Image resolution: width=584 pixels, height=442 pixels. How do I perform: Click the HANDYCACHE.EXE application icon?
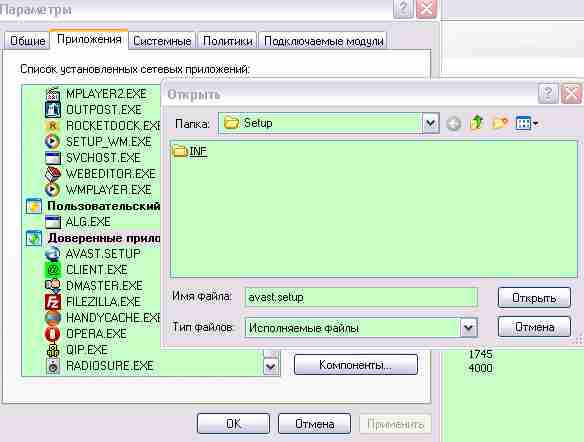53,318
